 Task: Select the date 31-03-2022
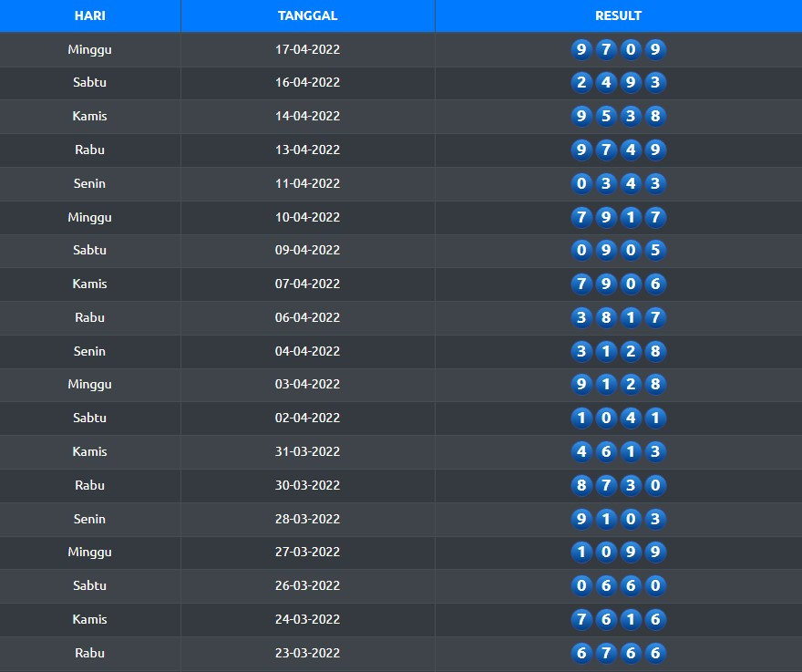point(307,452)
